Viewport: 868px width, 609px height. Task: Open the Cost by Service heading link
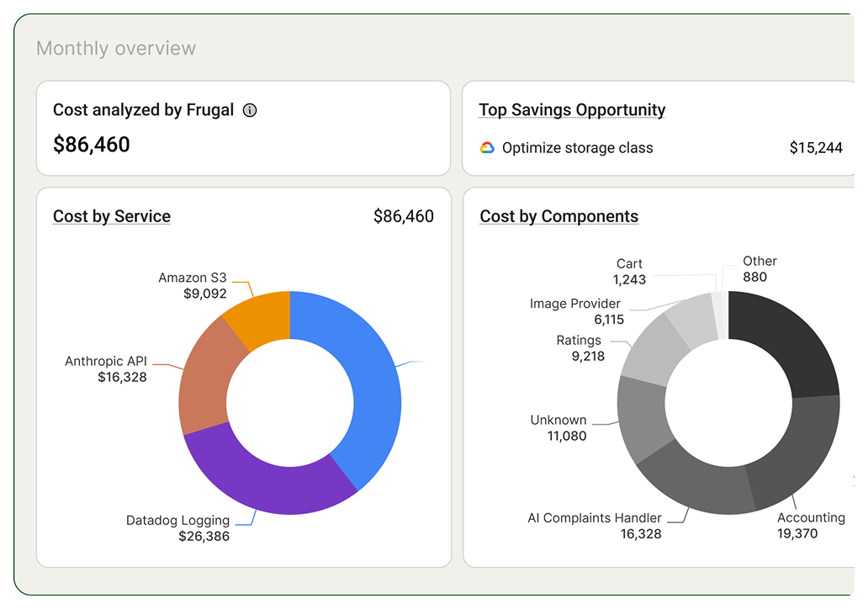[112, 216]
